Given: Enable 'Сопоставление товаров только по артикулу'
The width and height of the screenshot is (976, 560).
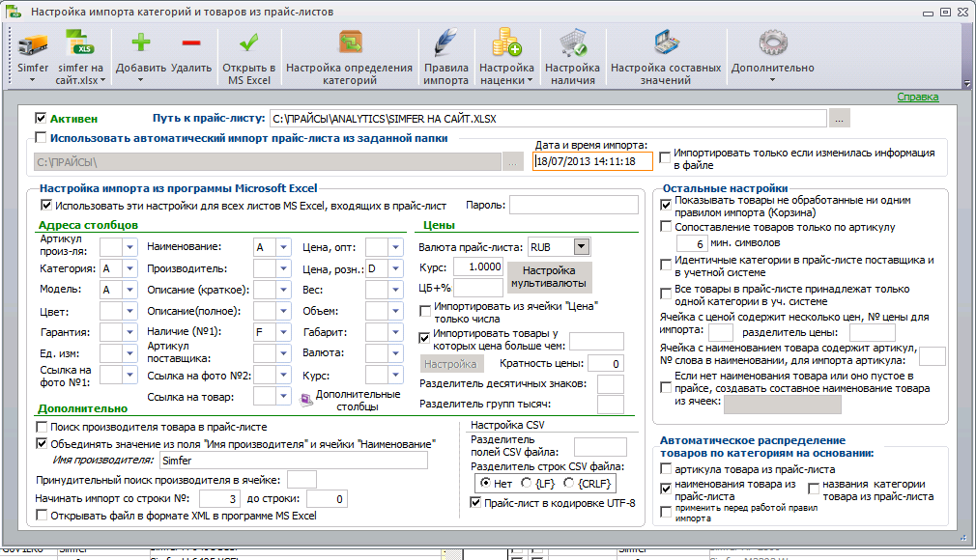Looking at the screenshot, I should pyautogui.click(x=666, y=227).
